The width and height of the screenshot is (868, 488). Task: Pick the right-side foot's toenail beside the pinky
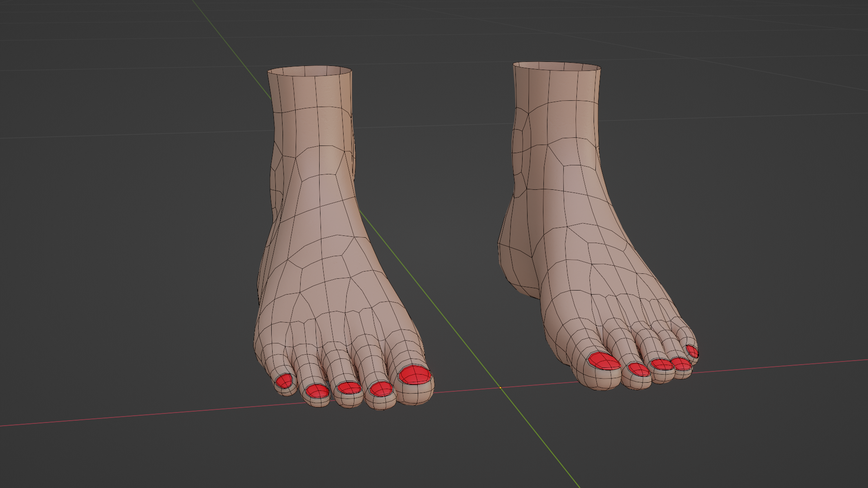coord(681,363)
